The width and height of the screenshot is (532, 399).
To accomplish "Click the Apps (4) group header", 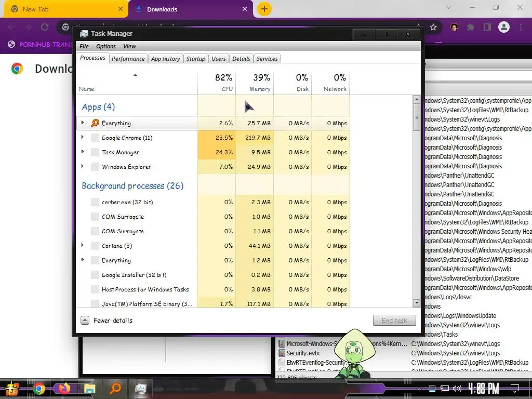I will click(x=98, y=107).
